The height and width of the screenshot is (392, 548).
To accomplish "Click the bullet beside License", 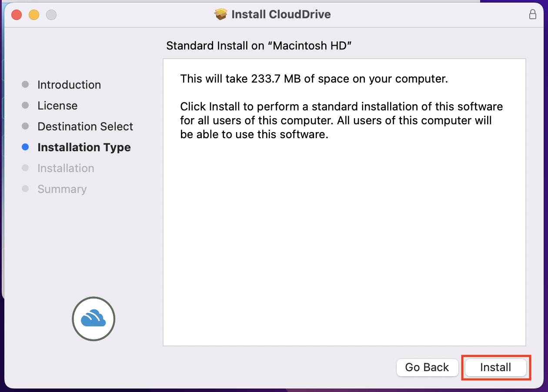I will point(25,106).
